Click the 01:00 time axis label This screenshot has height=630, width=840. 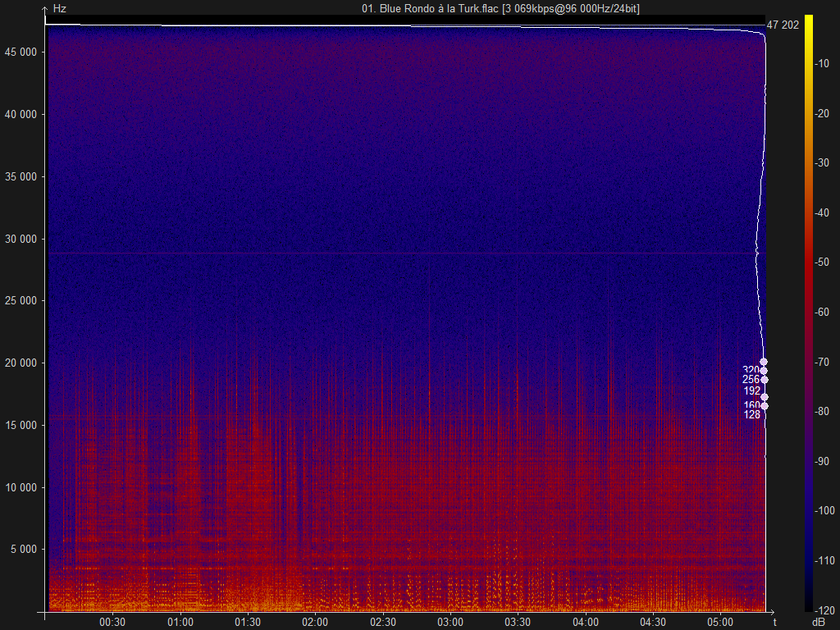(x=180, y=622)
